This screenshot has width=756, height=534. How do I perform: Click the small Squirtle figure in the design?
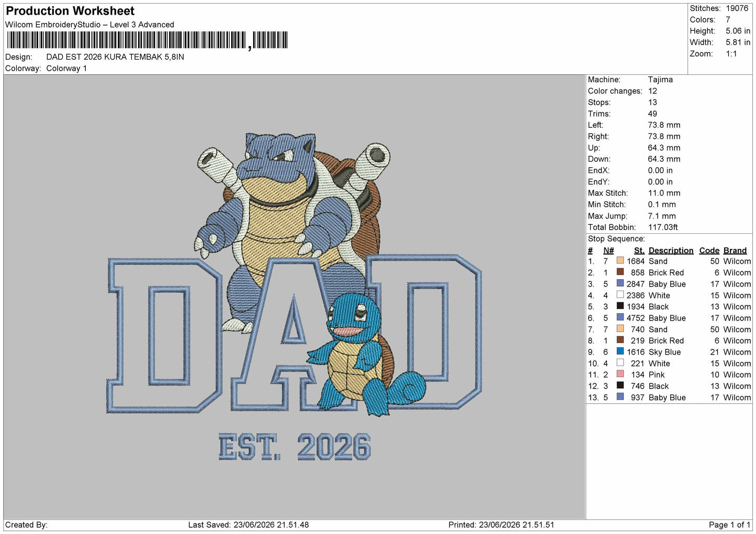[365, 355]
